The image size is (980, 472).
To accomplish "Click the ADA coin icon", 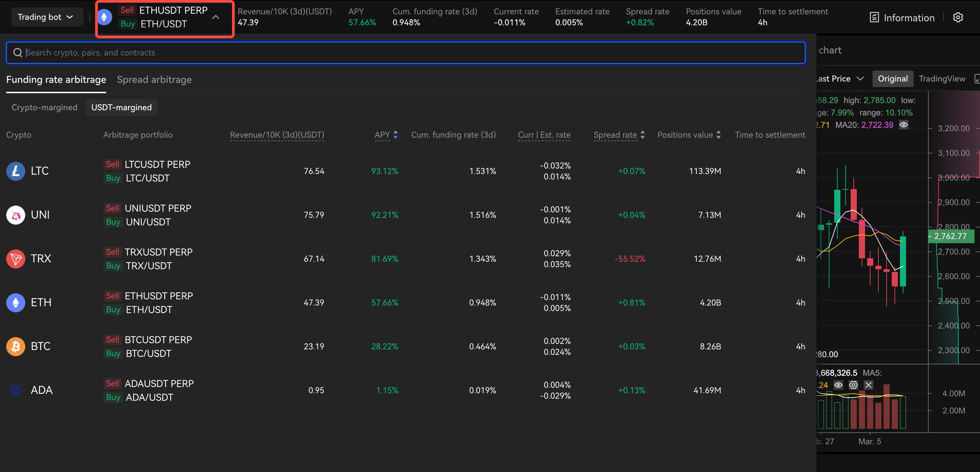I will click(16, 390).
